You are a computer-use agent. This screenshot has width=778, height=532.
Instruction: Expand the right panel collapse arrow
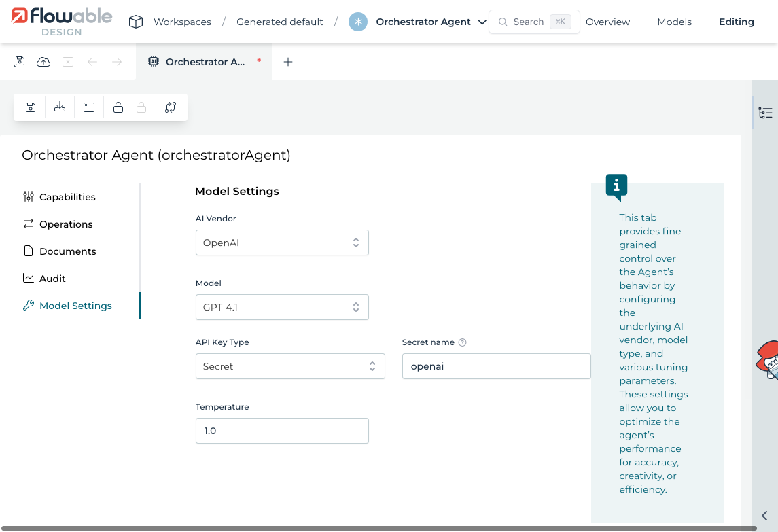coord(764,516)
